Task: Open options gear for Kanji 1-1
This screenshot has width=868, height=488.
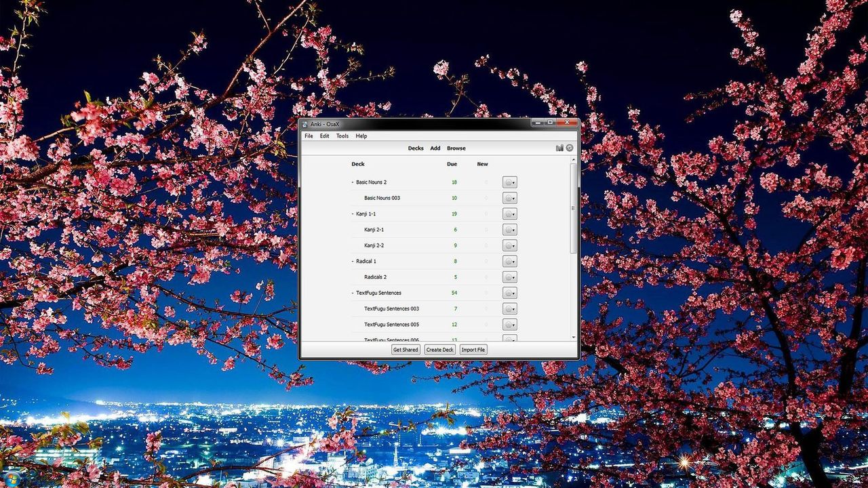Action: click(x=510, y=213)
